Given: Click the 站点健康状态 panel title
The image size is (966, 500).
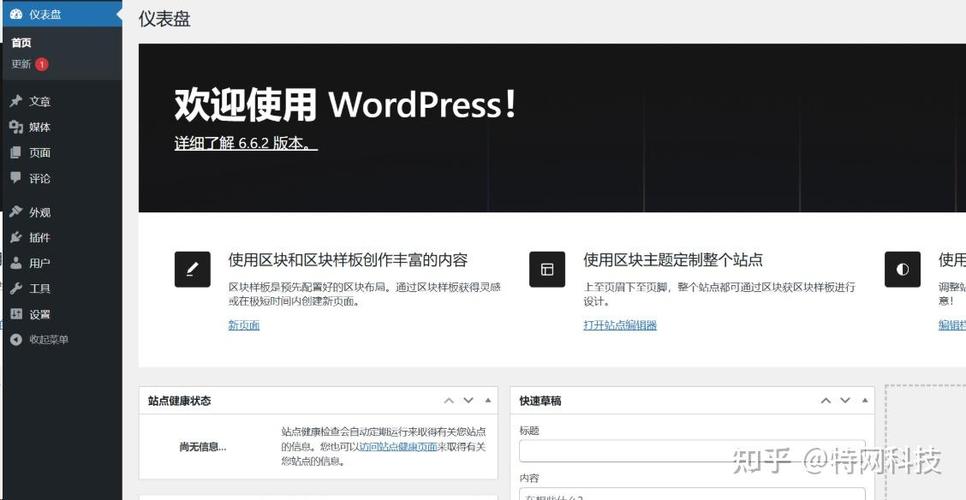Looking at the screenshot, I should [x=179, y=401].
